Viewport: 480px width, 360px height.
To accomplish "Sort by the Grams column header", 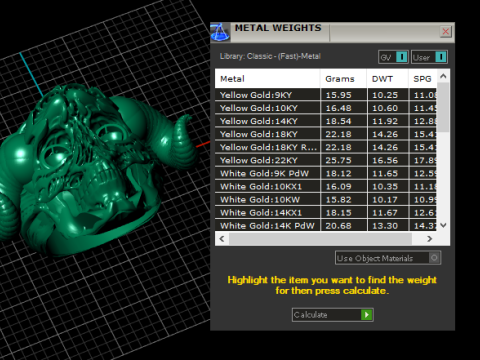I will coord(343,79).
